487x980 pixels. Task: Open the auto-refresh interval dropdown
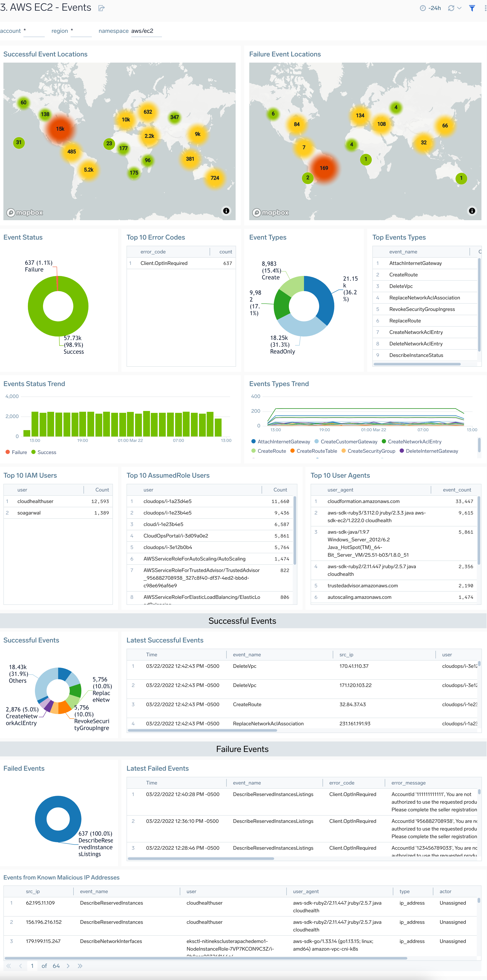(x=459, y=8)
